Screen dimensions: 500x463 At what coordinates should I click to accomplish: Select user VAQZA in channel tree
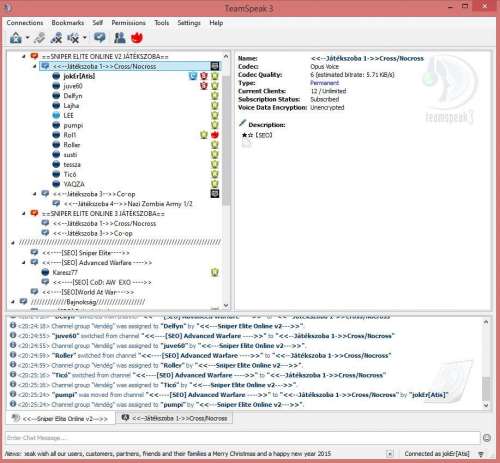pos(74,184)
